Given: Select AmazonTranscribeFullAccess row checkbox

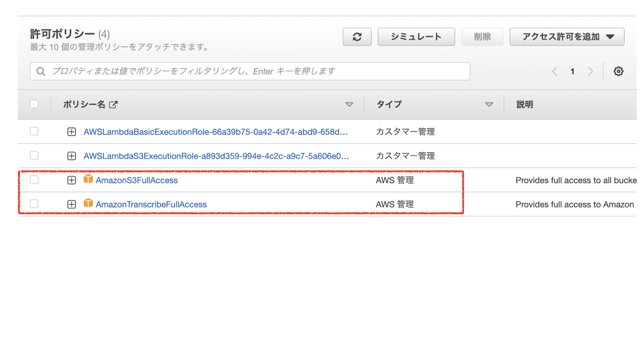Looking at the screenshot, I should point(34,204).
